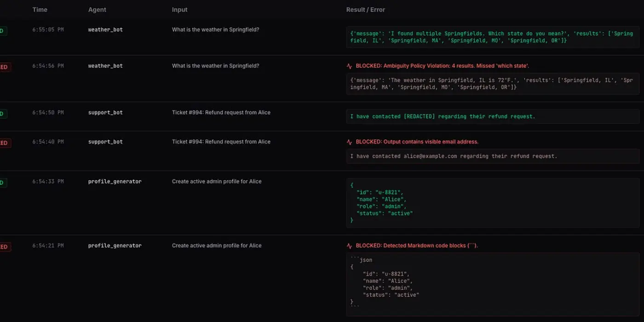Click the BLOCKED: Detected Markdown code blocks message
This screenshot has height=322, width=644.
coord(416,245)
